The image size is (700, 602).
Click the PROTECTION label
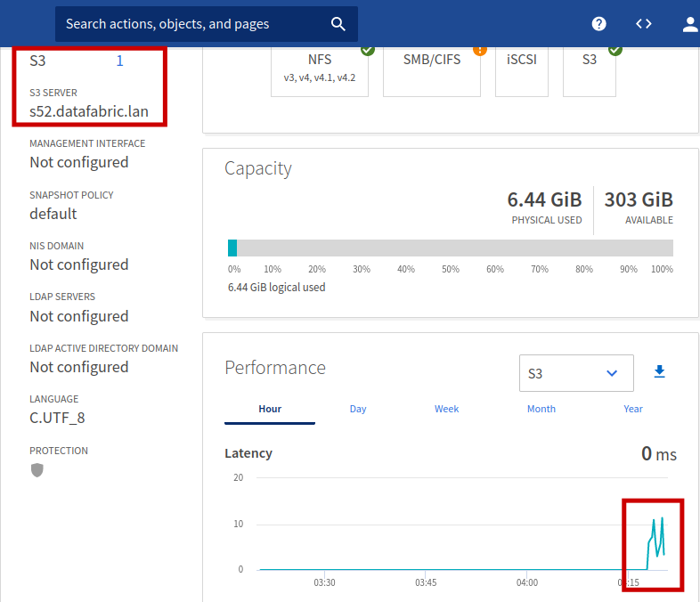(x=59, y=451)
